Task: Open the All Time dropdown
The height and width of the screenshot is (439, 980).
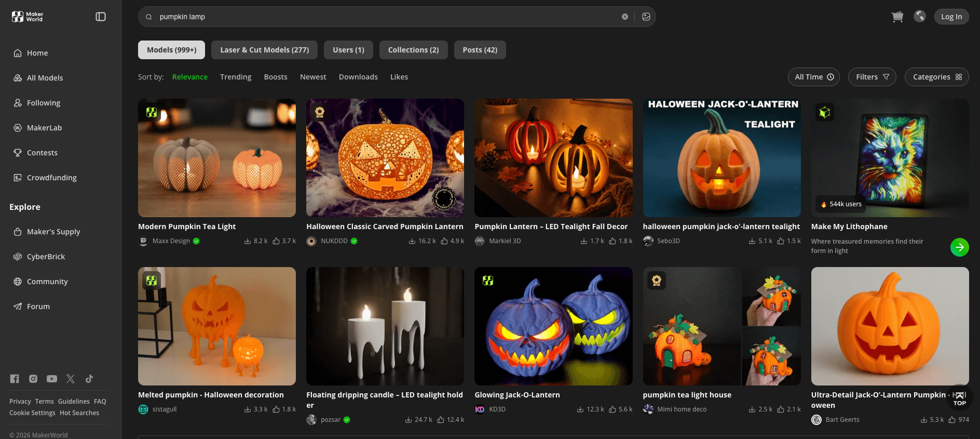Action: (x=814, y=77)
